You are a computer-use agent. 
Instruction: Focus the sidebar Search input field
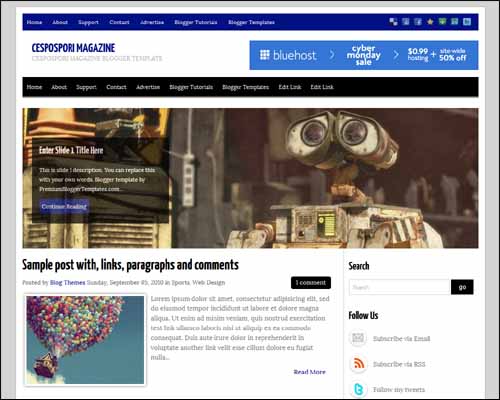point(400,287)
